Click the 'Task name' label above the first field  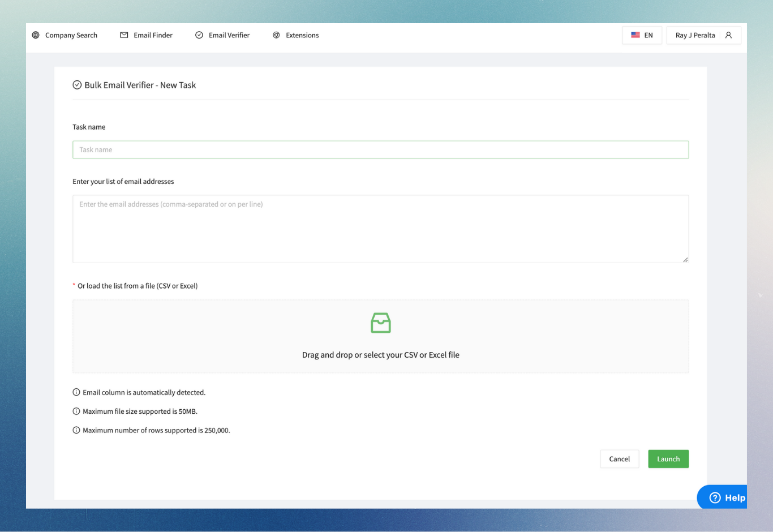coord(89,127)
